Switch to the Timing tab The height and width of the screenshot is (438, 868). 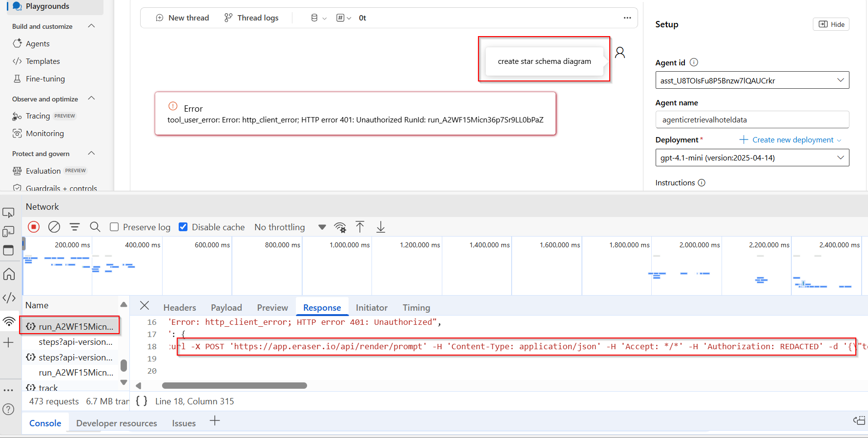coord(416,307)
